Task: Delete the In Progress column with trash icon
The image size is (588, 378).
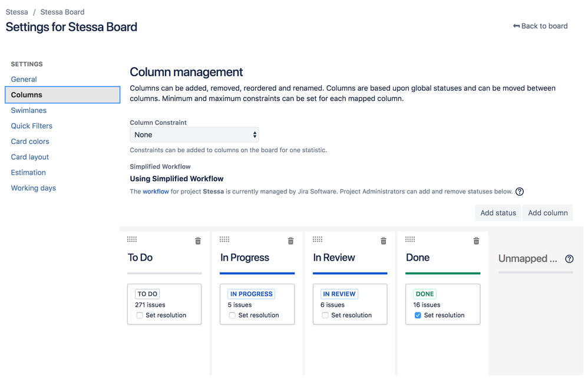Action: [290, 241]
